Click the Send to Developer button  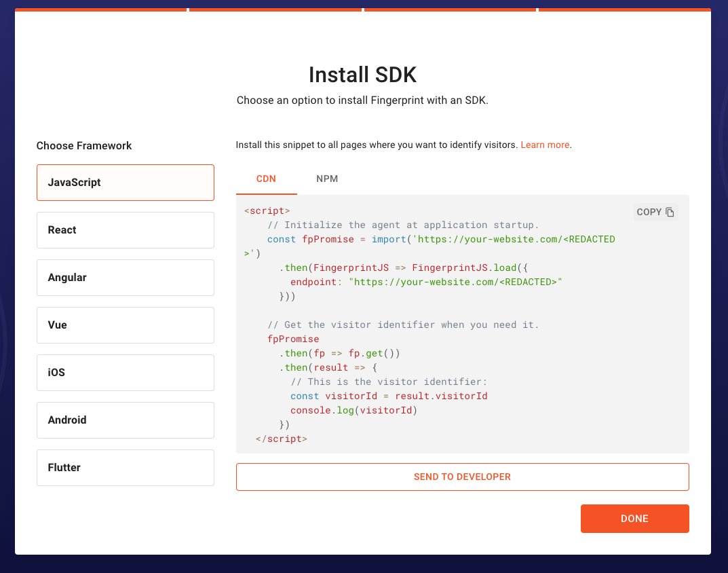463,477
